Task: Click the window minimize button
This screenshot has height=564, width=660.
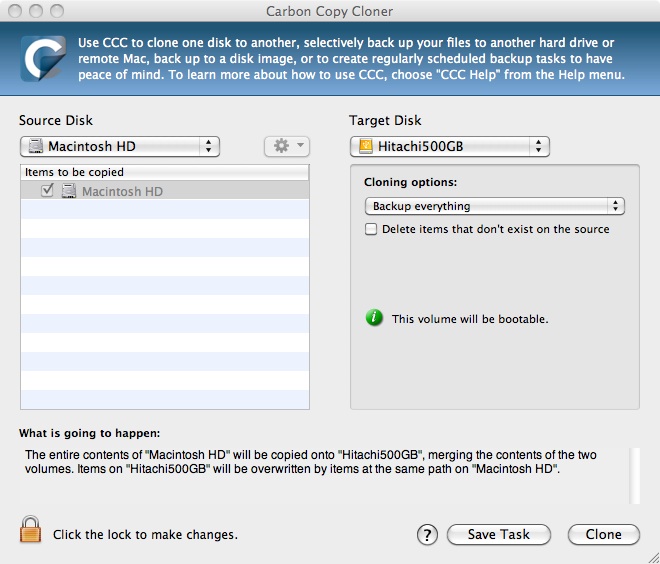Action: [36, 11]
